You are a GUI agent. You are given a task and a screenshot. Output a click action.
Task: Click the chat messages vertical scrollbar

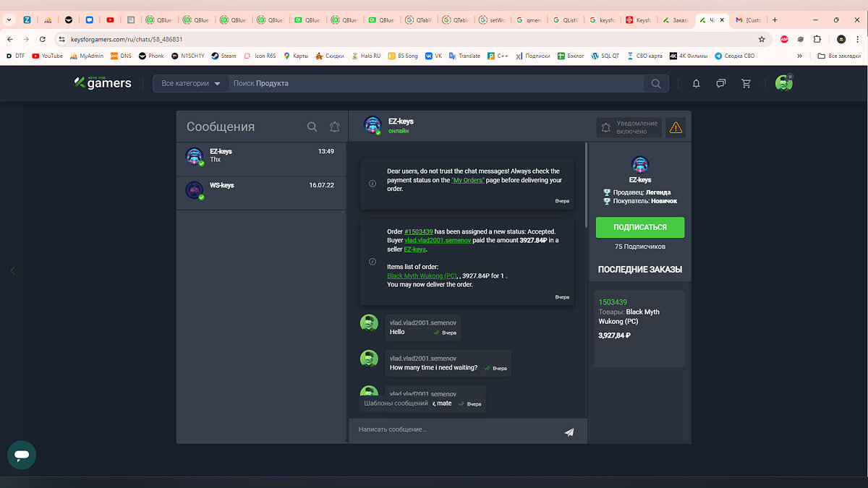pyautogui.click(x=586, y=181)
